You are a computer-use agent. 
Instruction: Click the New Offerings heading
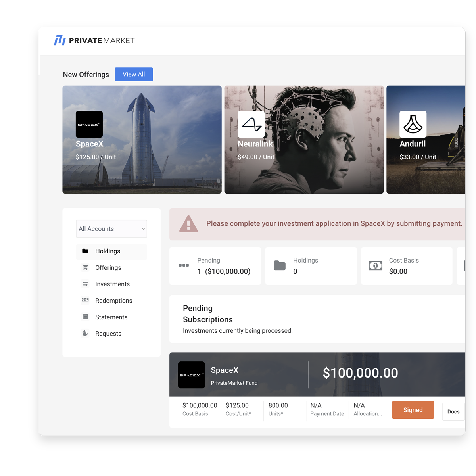pos(86,75)
